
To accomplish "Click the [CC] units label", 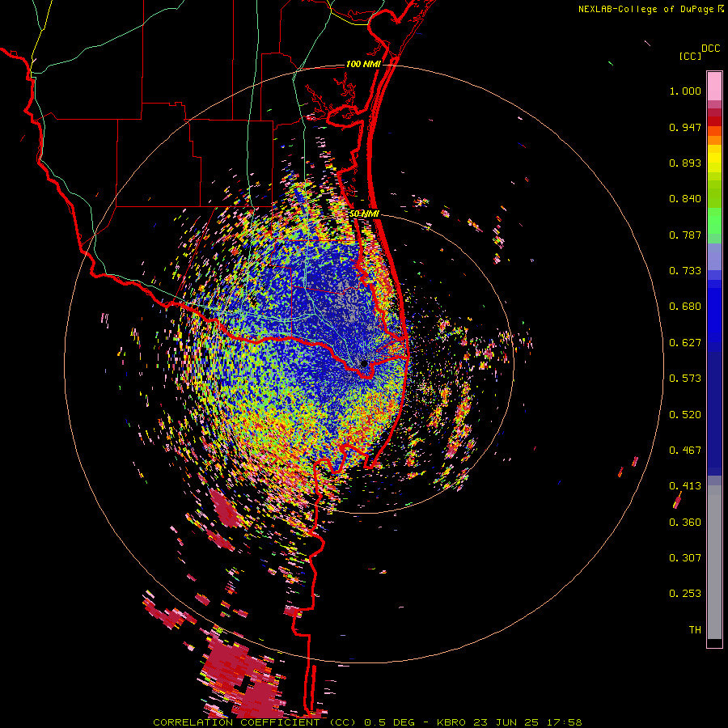I will point(691,56).
